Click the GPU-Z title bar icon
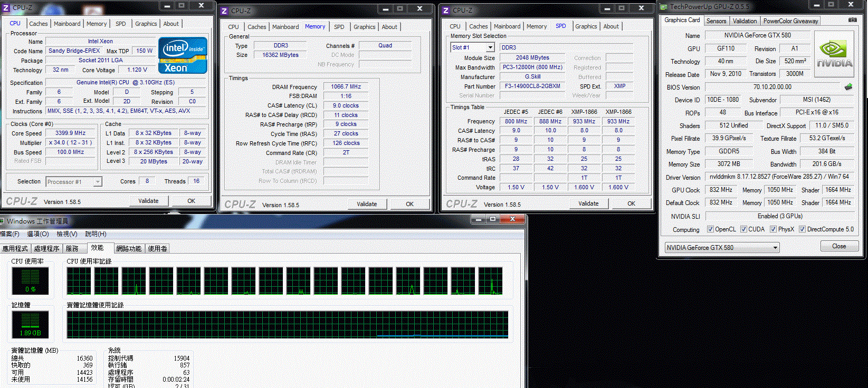 tap(664, 7)
